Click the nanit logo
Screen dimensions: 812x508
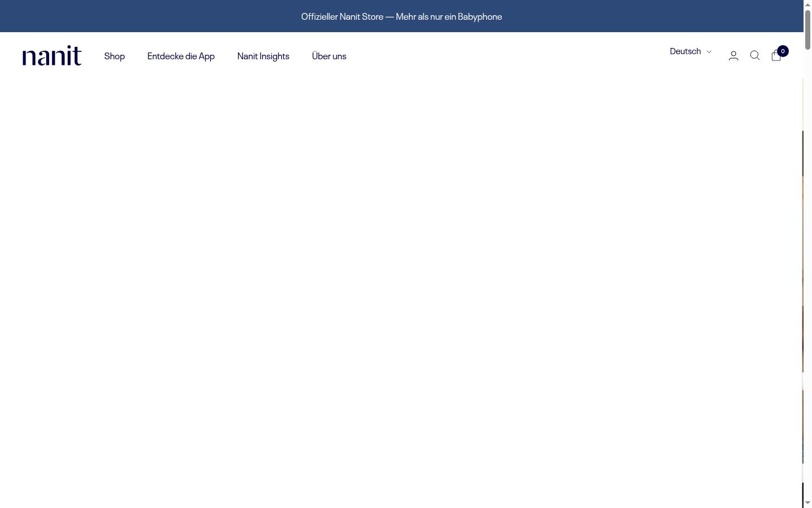click(52, 55)
